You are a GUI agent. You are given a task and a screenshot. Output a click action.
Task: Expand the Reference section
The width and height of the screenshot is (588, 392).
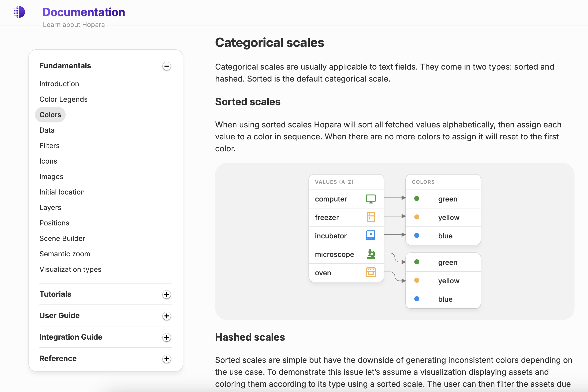pyautogui.click(x=166, y=358)
